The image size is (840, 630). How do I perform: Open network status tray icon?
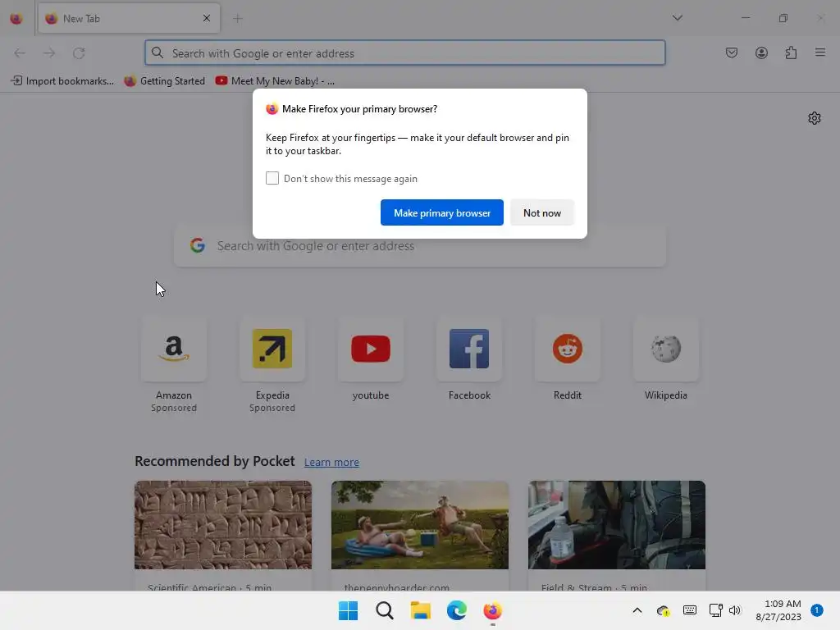pos(715,610)
